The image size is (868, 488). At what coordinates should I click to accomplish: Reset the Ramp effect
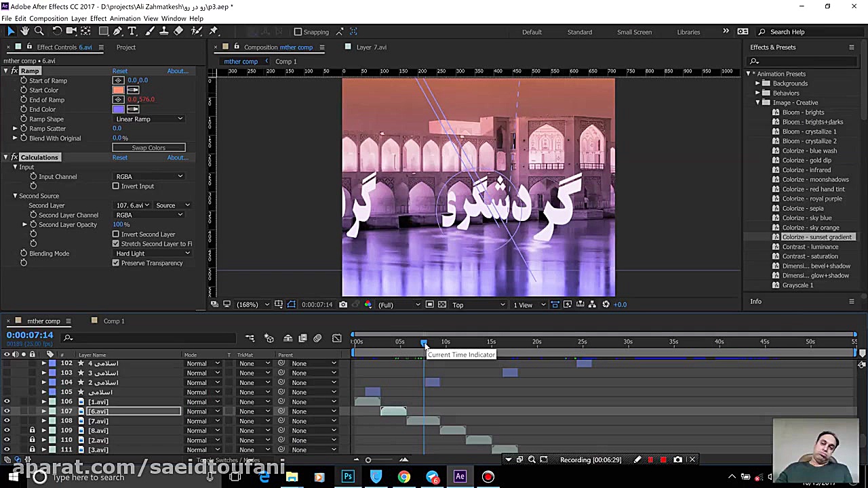[x=119, y=70]
